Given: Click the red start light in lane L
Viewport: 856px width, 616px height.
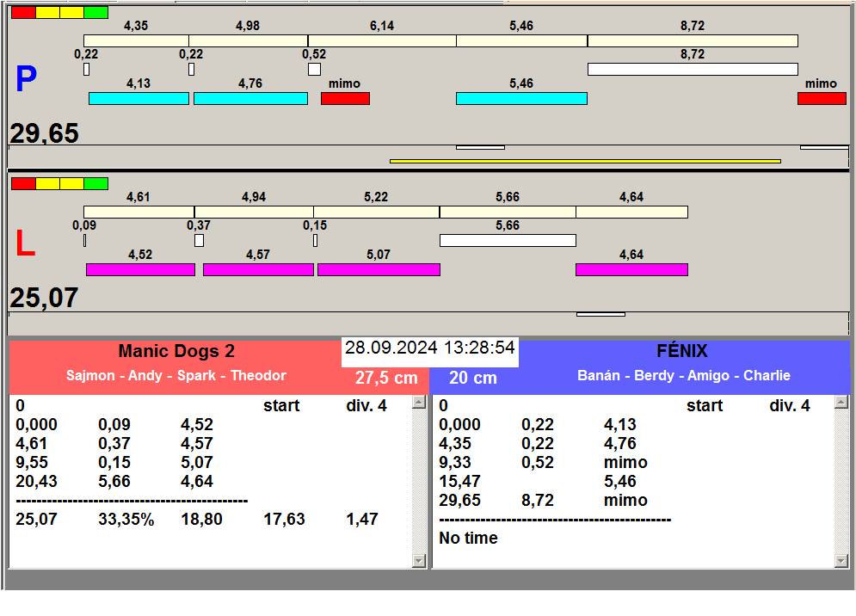Looking at the screenshot, I should [23, 183].
